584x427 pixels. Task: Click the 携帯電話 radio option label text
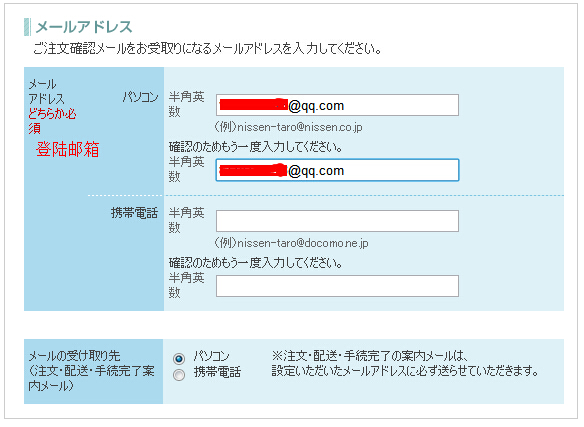(217, 372)
